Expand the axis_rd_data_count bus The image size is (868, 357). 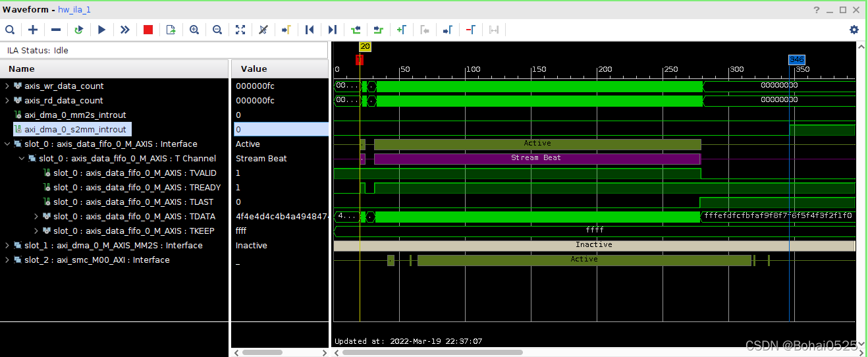click(x=7, y=100)
